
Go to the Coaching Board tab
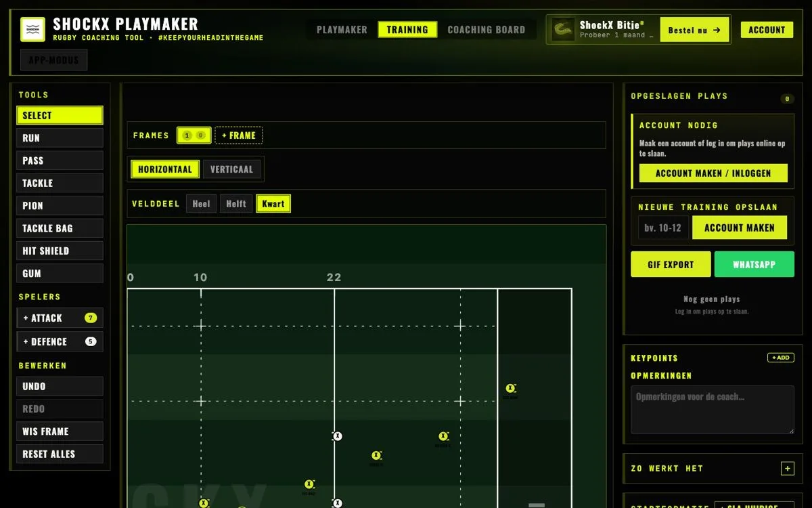[487, 30]
